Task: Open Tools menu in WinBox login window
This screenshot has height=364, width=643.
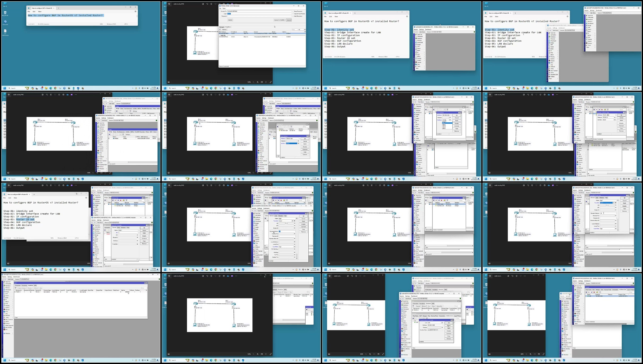Action: [x=224, y=8]
